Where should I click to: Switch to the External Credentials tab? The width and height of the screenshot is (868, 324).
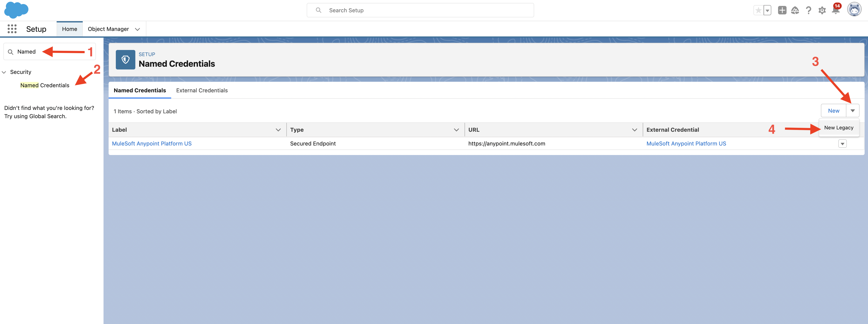coord(202,90)
